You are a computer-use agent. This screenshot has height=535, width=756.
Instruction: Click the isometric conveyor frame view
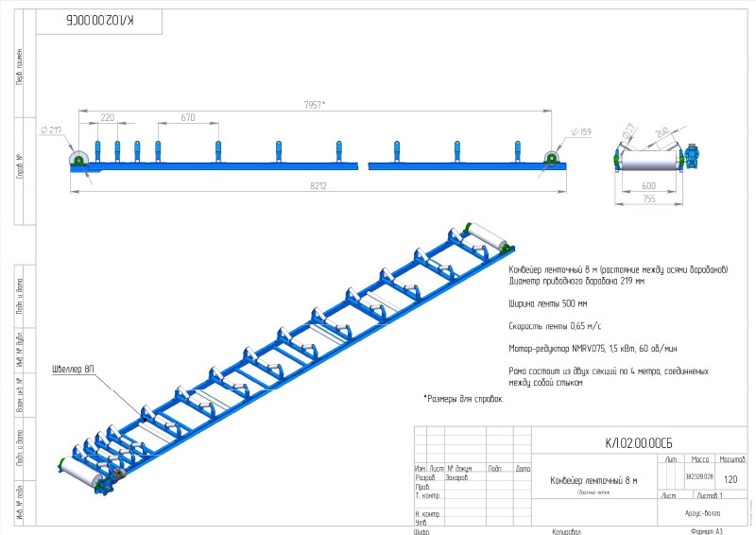286,359
